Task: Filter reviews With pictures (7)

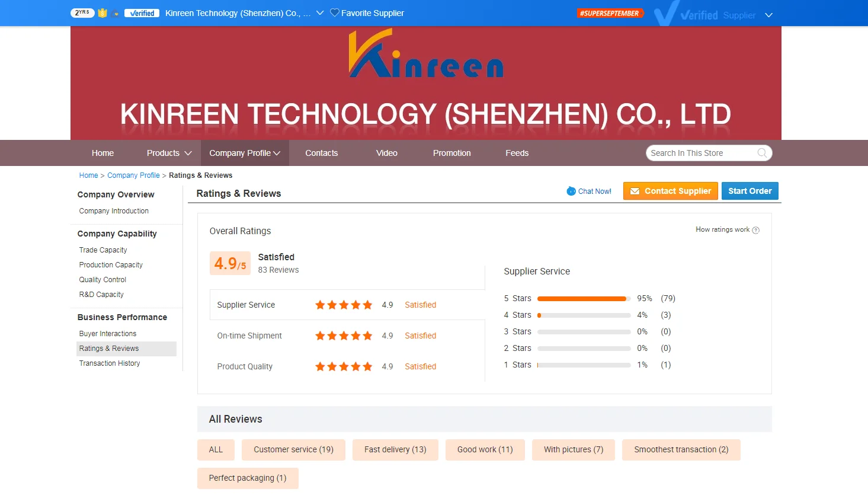Action: click(x=574, y=450)
